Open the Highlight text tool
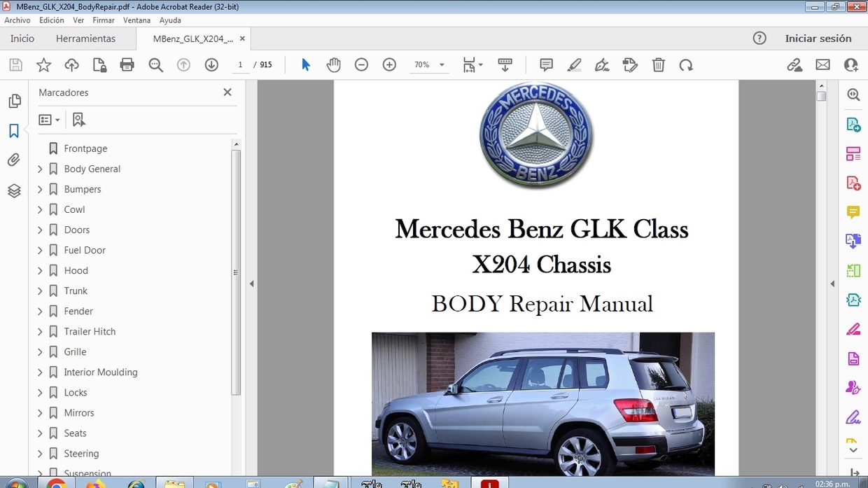This screenshot has width=868, height=488. click(574, 64)
